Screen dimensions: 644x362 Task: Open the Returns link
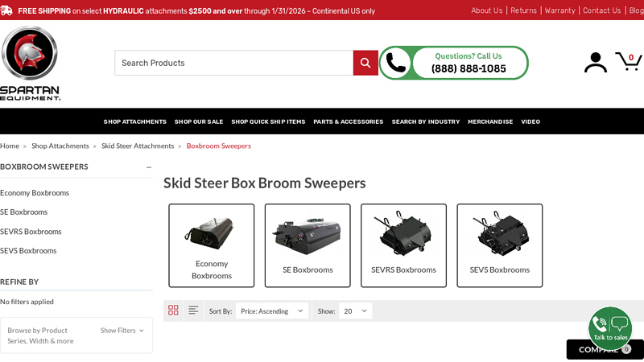523,10
